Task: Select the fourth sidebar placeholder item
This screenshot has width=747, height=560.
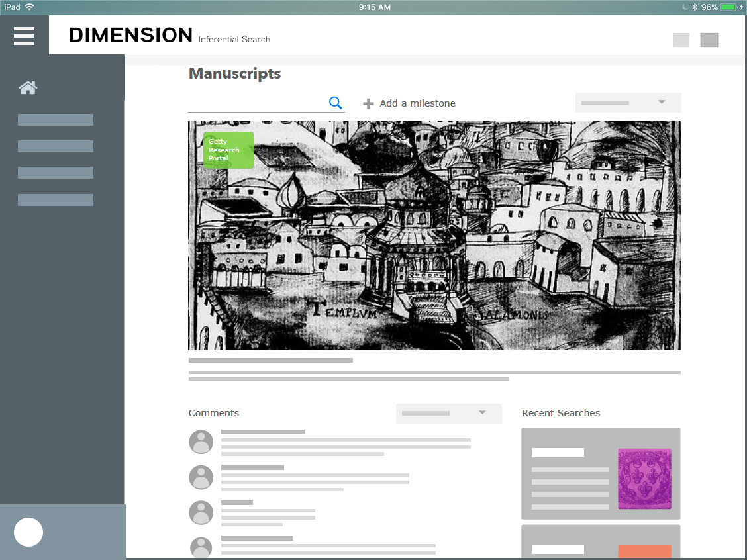Action: pos(55,200)
